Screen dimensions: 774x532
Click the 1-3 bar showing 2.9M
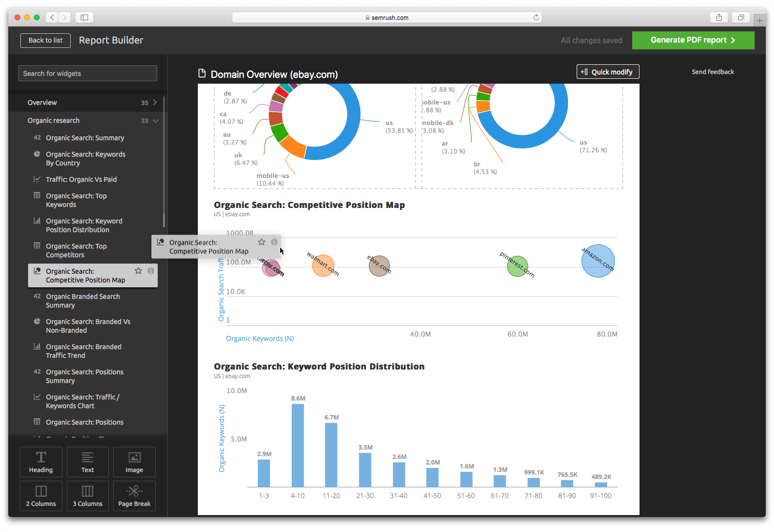coord(264,473)
